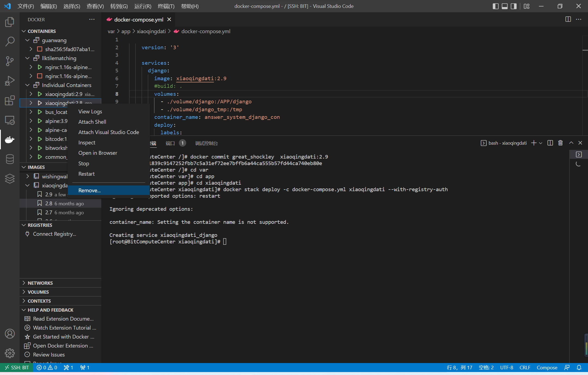Switch to the 端口 panel tab
Screen dimensions: 588x375
coord(170,143)
